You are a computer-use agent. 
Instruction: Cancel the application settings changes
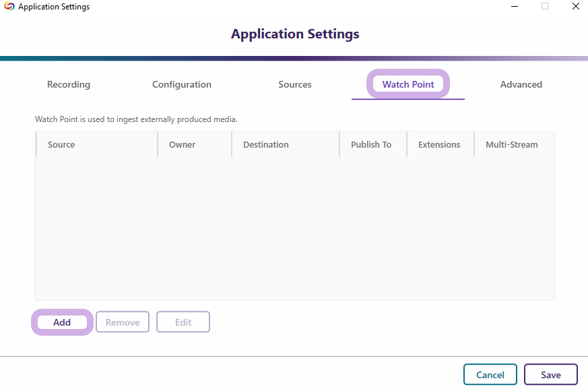490,375
